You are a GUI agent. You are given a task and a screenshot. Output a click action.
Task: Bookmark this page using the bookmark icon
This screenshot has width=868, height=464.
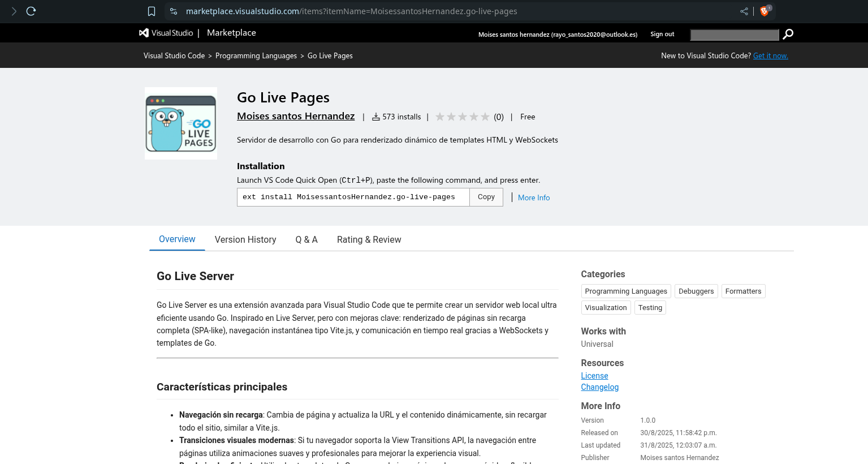tap(152, 11)
